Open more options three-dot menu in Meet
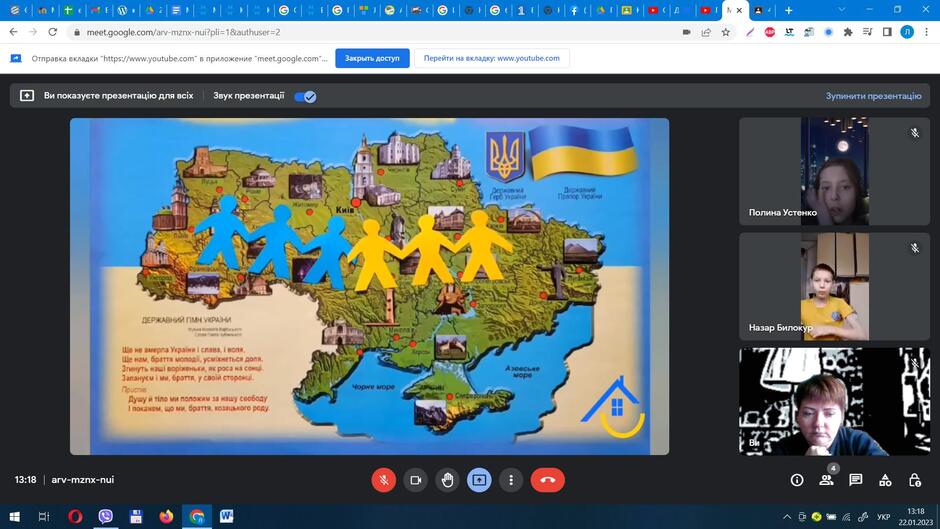The image size is (940, 529). coord(511,480)
